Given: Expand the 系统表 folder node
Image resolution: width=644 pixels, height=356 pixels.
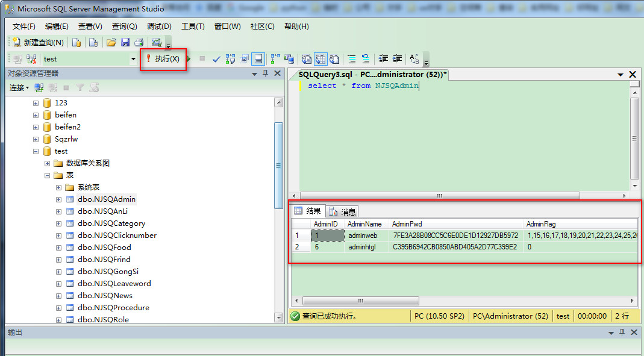Looking at the screenshot, I should coord(59,187).
